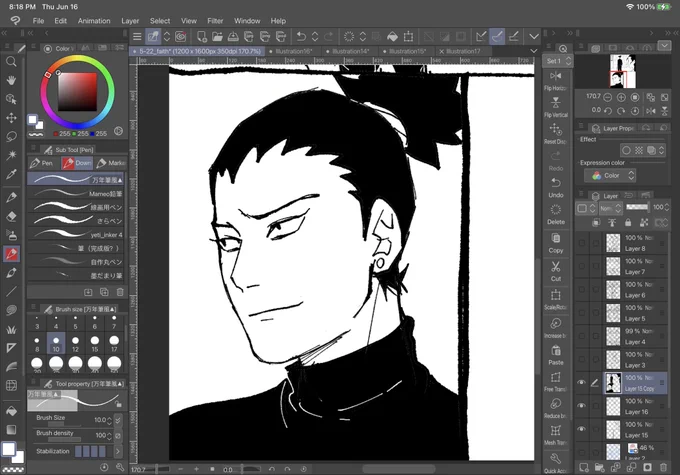This screenshot has height=475, width=680.
Task: Open the hamburger menu in command bar
Action: [137, 37]
